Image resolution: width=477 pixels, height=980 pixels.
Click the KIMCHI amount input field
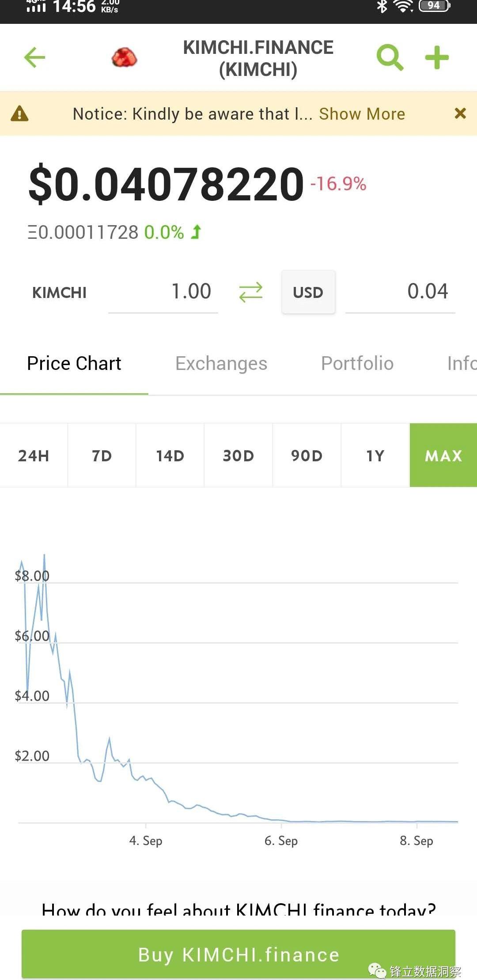coord(163,292)
